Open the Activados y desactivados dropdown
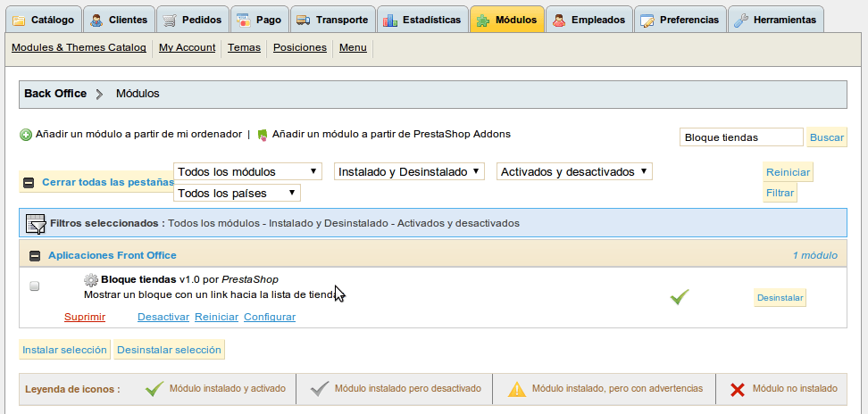The width and height of the screenshot is (868, 414). point(574,171)
